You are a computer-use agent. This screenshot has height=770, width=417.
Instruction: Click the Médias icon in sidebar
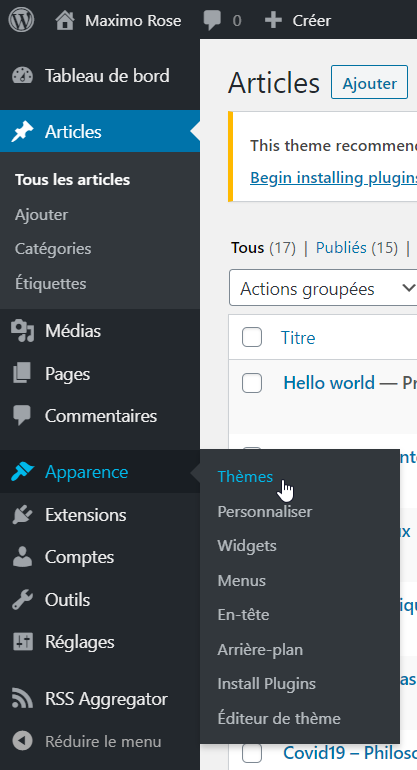pos(22,331)
